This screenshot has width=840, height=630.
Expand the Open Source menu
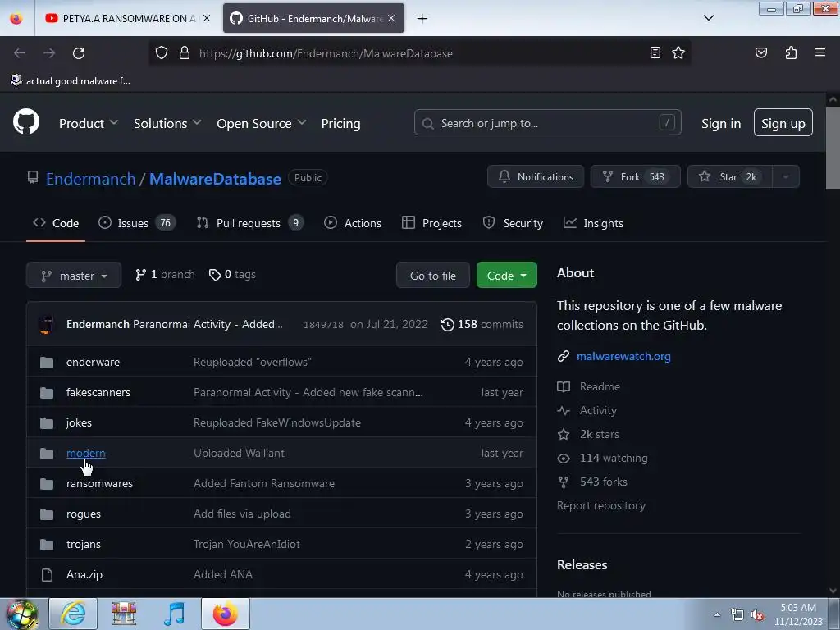[262, 123]
